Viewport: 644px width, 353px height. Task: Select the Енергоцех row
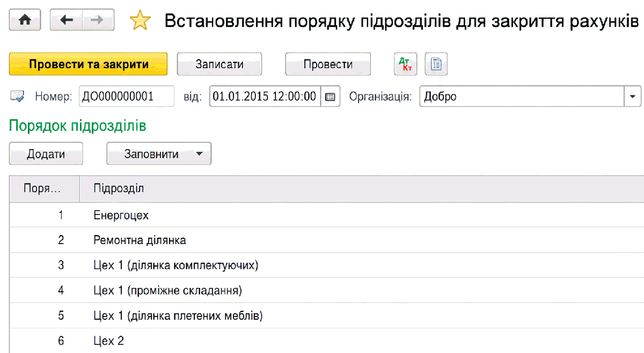pos(326,215)
